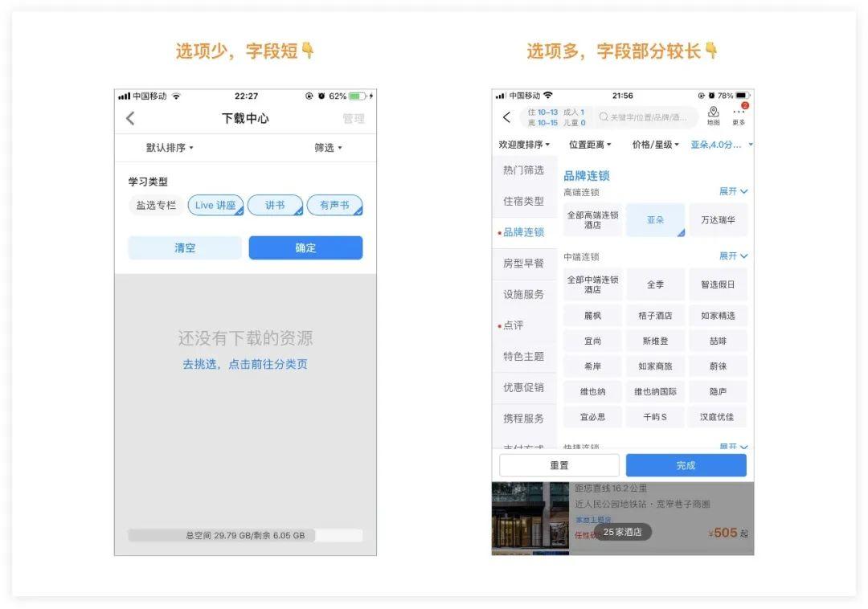Toggle the 宜尚 brand option
Viewport: 868px width, 609px height.
click(x=592, y=341)
